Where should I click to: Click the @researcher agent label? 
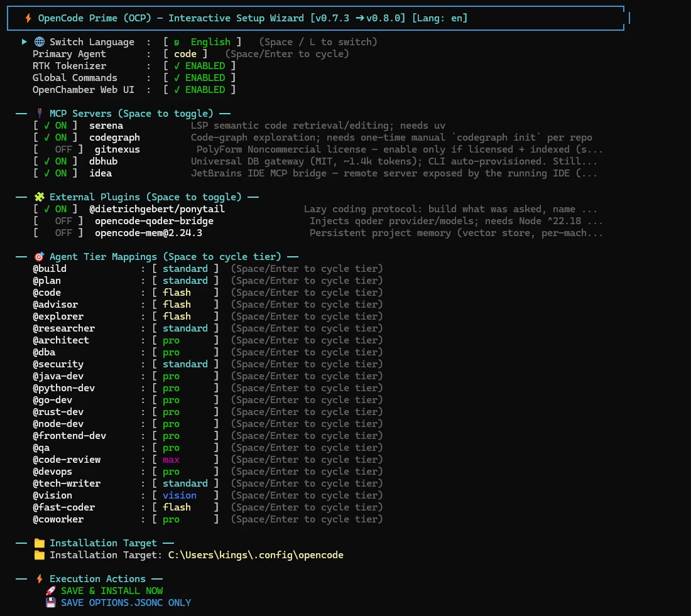[64, 328]
